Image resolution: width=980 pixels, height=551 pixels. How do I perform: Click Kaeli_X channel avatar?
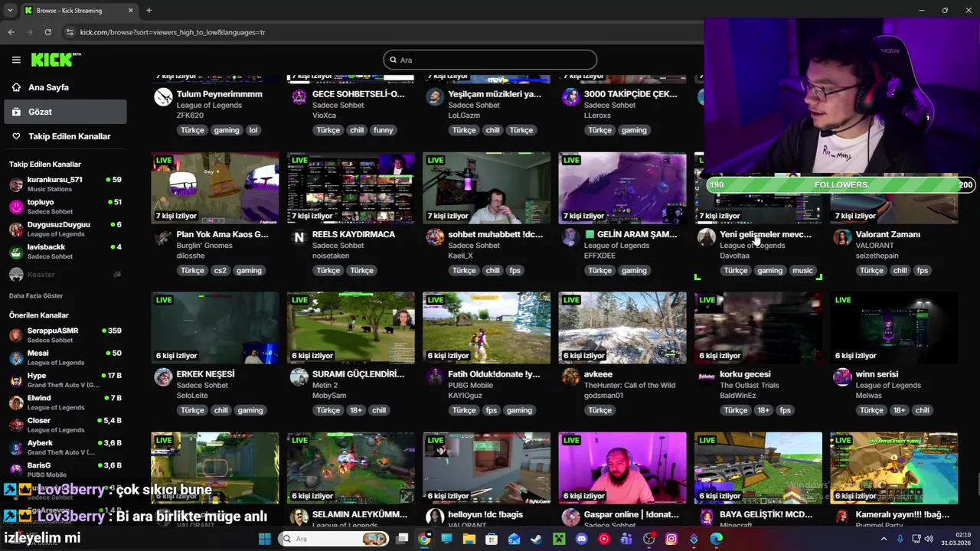(x=435, y=237)
